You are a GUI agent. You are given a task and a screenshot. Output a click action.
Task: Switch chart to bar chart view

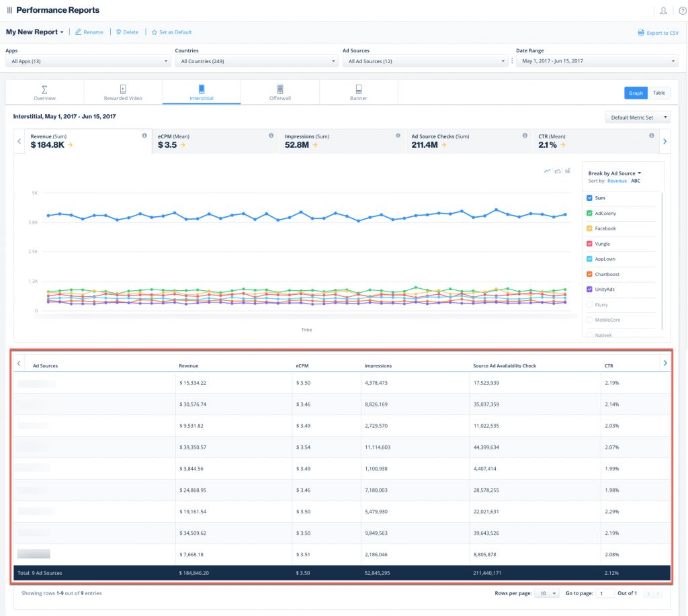point(568,171)
